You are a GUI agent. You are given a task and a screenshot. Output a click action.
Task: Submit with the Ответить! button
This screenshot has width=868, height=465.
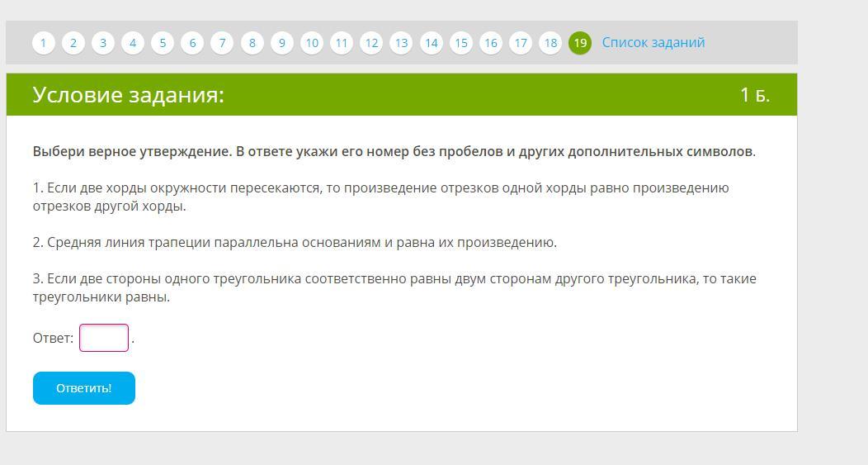84,388
